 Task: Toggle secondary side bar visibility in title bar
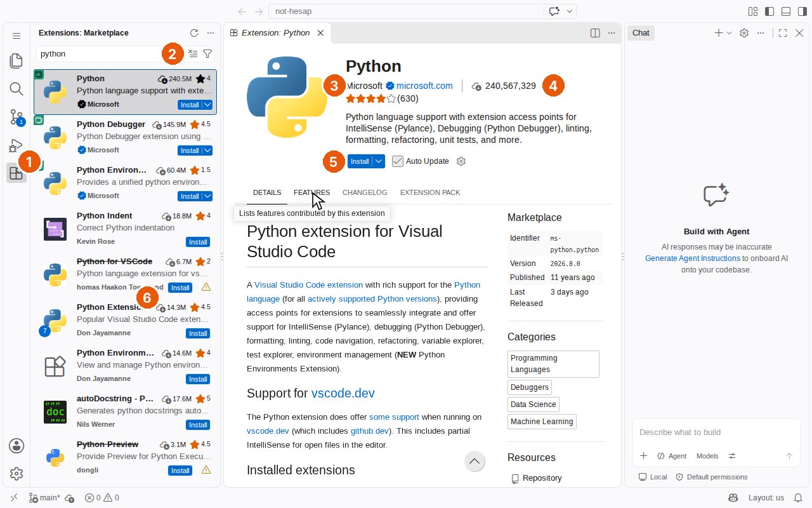click(x=802, y=11)
